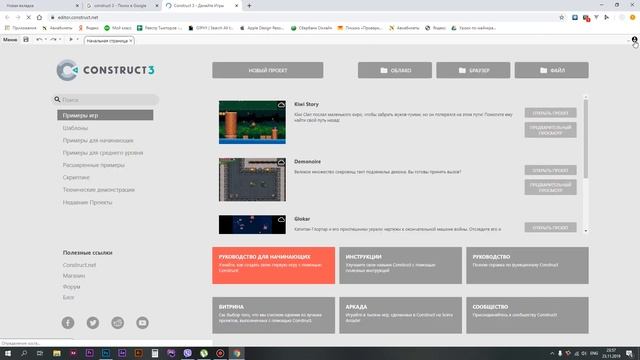Create a new project with НОВЫЙ ПРОЕКТ
The width and height of the screenshot is (640, 360).
coord(268,70)
